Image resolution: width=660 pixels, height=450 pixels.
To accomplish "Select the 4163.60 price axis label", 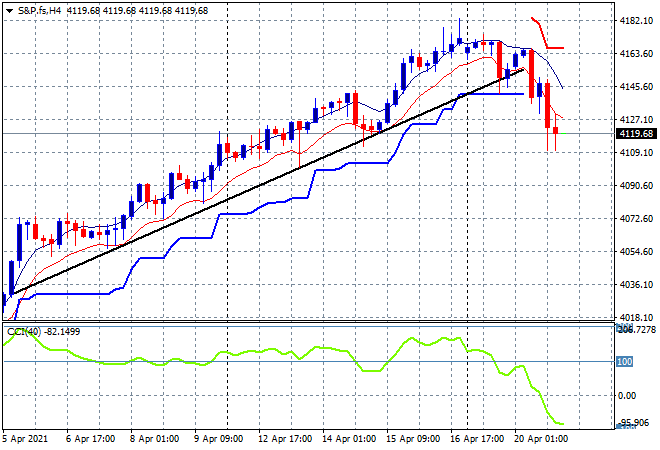I will (x=636, y=53).
